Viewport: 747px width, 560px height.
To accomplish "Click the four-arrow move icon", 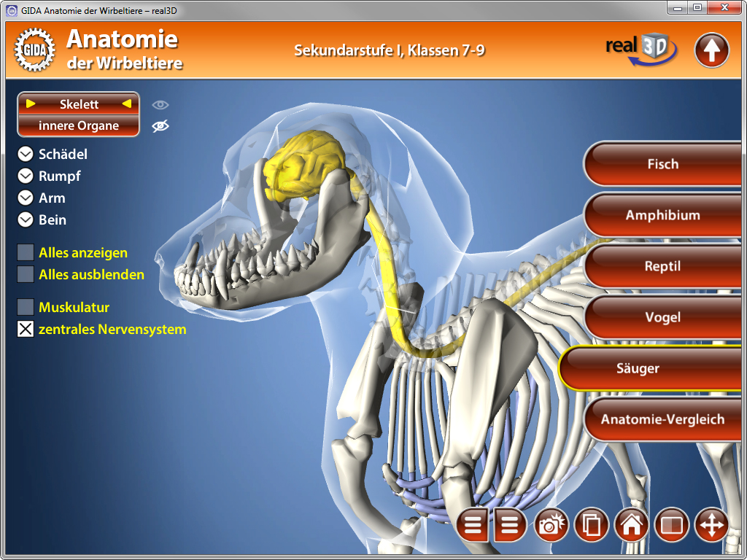I will tap(711, 525).
